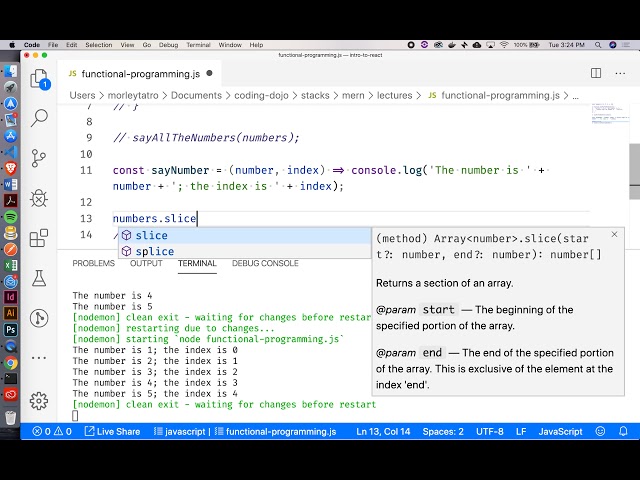Click the lectures breadcrumb segment
640x480 pixels.
pos(394,96)
